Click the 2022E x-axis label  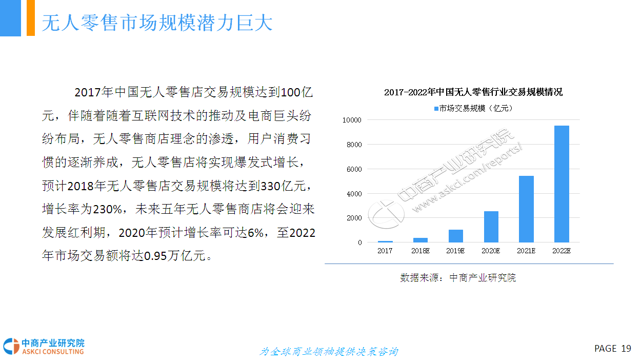[x=562, y=251]
